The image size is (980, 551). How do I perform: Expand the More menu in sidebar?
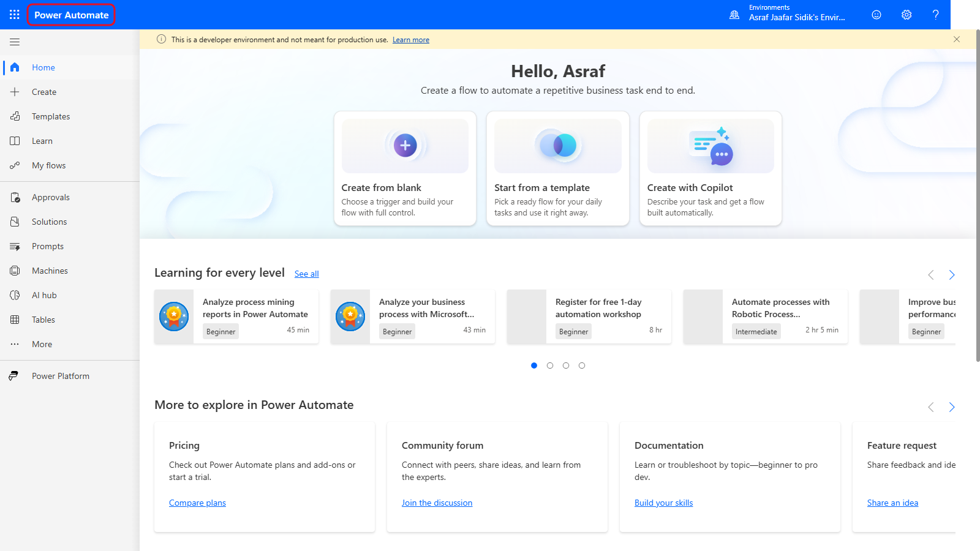70,344
